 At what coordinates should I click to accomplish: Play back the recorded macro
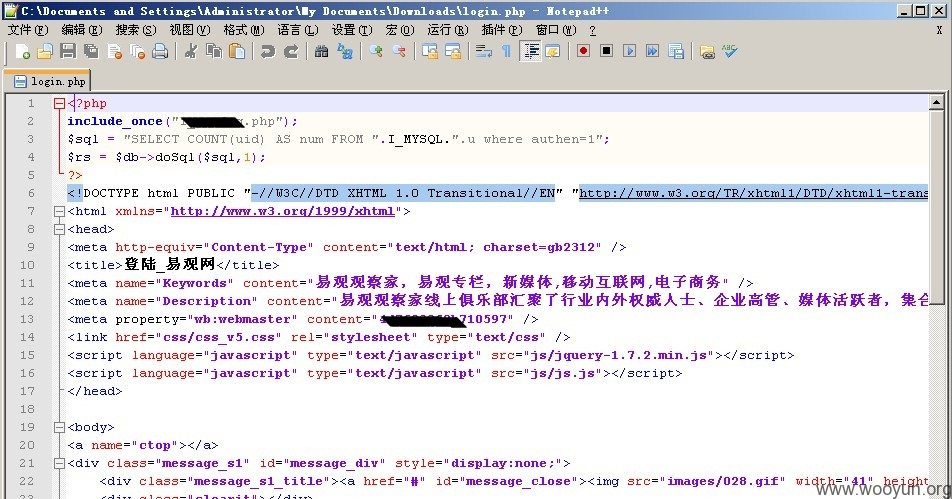(x=630, y=52)
